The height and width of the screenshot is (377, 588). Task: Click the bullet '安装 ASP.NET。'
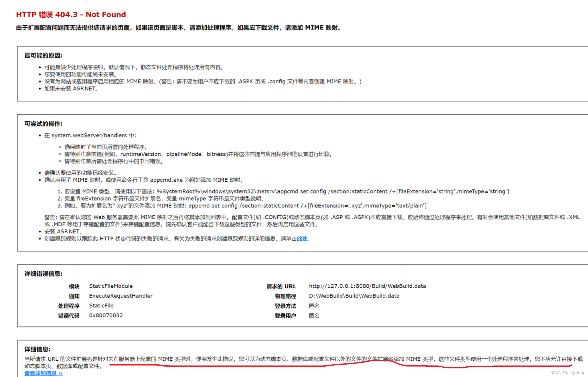coord(63,231)
